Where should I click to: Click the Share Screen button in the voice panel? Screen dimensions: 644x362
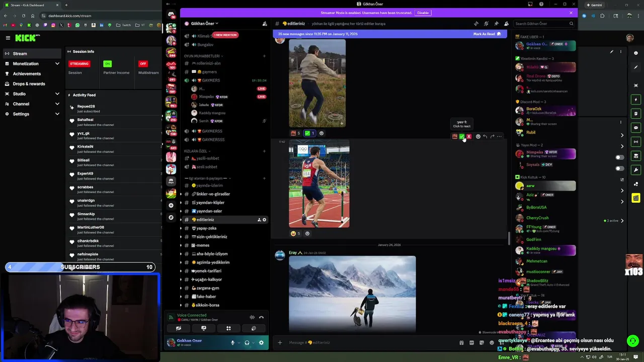[x=204, y=328]
